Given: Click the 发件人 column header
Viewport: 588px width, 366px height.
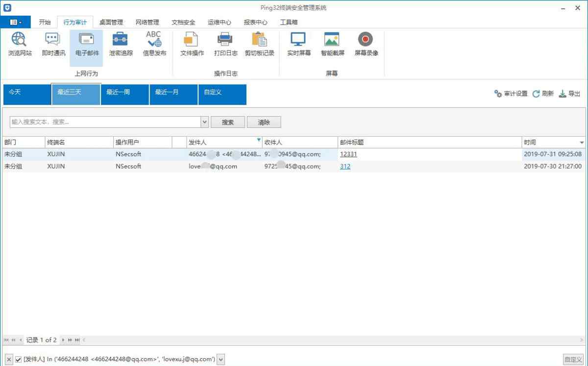Looking at the screenshot, I should [224, 143].
